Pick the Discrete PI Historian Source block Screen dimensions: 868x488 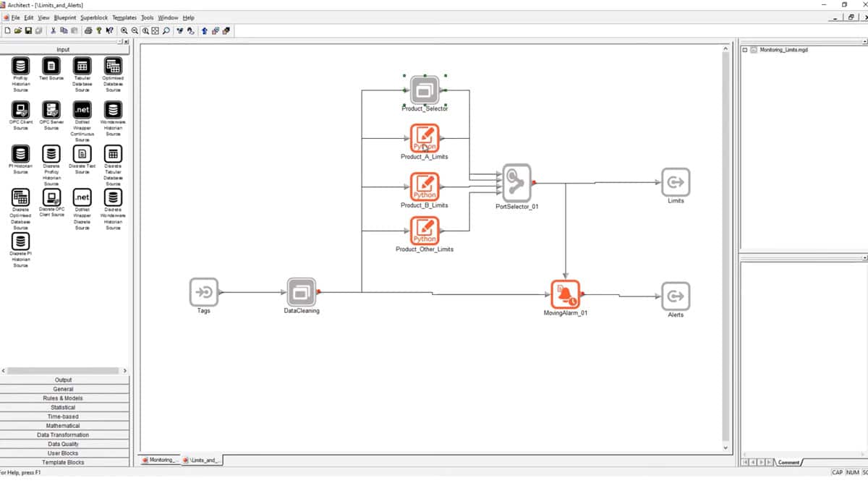click(x=20, y=241)
